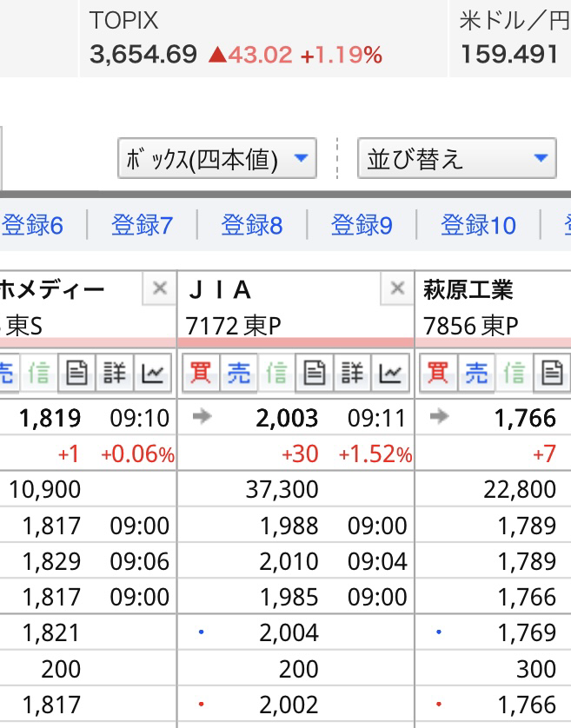Open JIA details (詳) icon
This screenshot has height=728, width=571.
click(x=352, y=373)
